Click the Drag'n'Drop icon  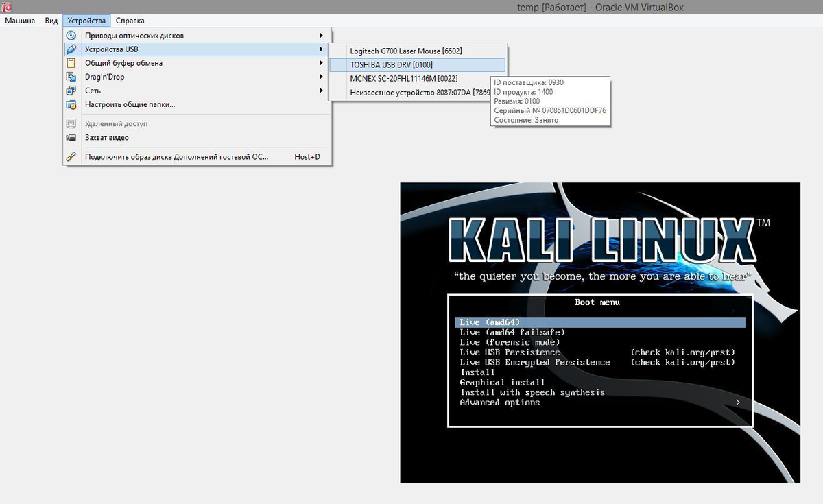click(x=71, y=77)
